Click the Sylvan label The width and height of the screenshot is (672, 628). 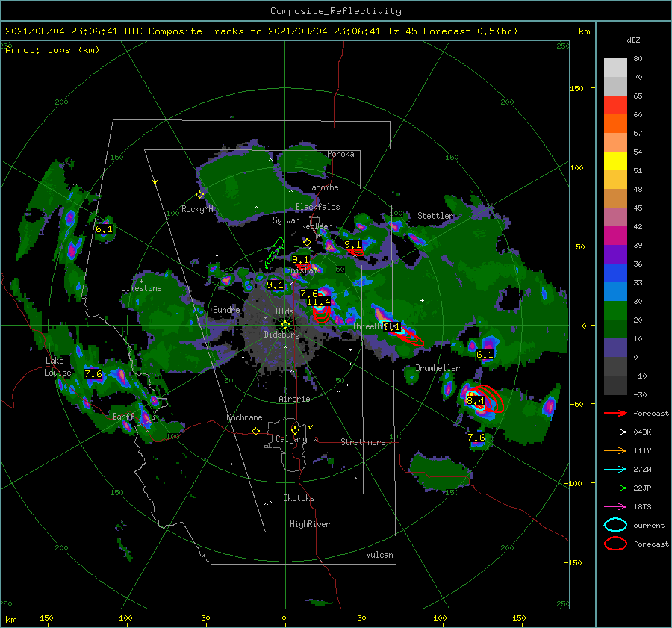pyautogui.click(x=286, y=220)
